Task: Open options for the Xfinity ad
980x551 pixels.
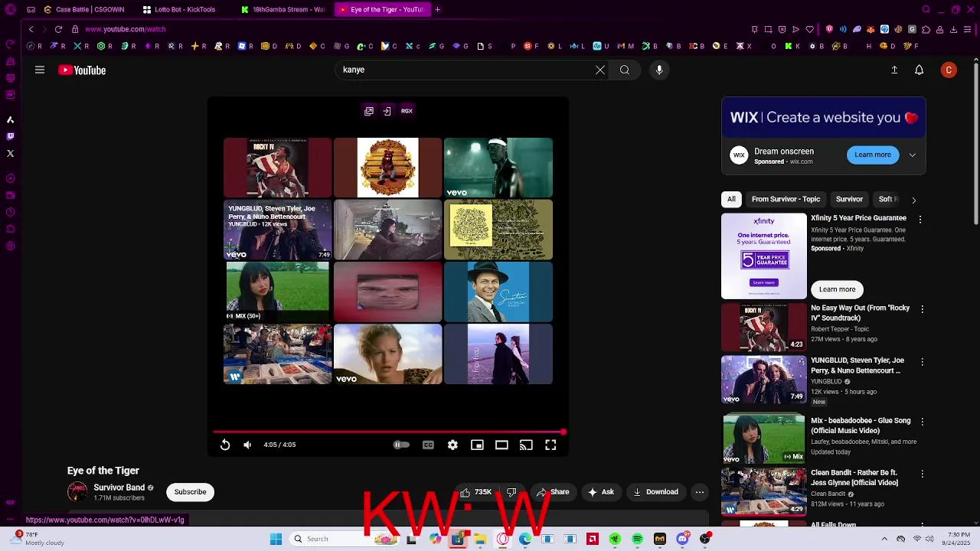Action: pyautogui.click(x=920, y=220)
